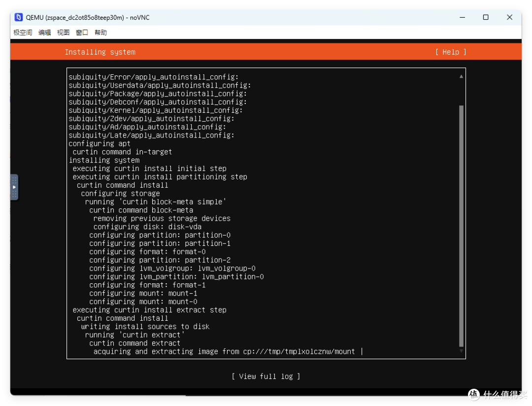Image resolution: width=532 pixels, height=406 pixels.
Task: Open the noVNC control sidebar via the side handle
Action: click(14, 188)
